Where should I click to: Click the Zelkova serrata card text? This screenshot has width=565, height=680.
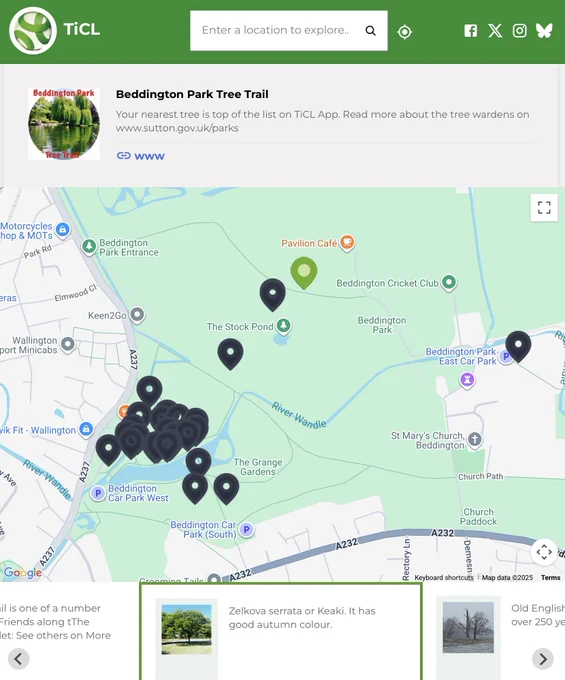point(302,618)
